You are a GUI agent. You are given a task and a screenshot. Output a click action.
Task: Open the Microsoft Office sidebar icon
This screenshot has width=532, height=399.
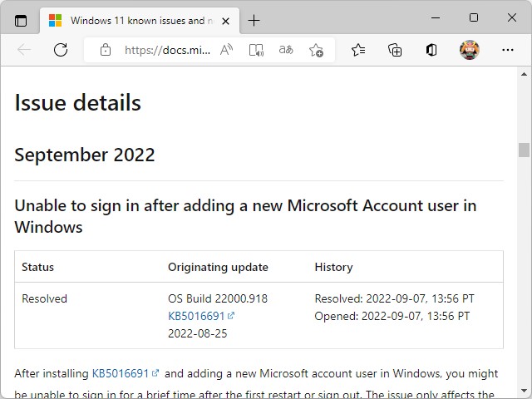[x=431, y=50]
